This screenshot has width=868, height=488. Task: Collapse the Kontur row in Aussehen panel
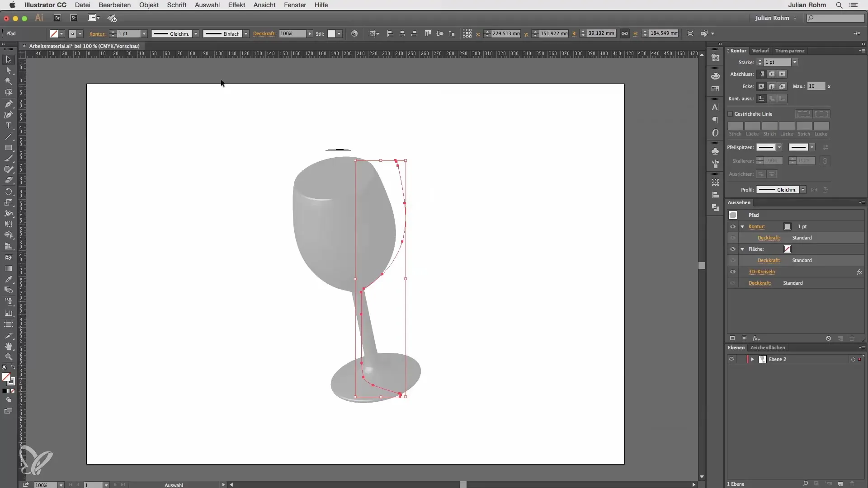coord(742,226)
